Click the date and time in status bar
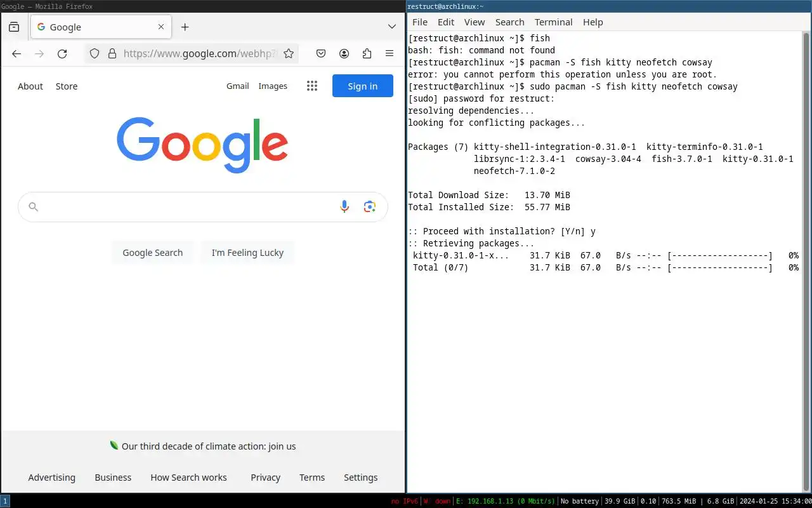 [x=776, y=501]
